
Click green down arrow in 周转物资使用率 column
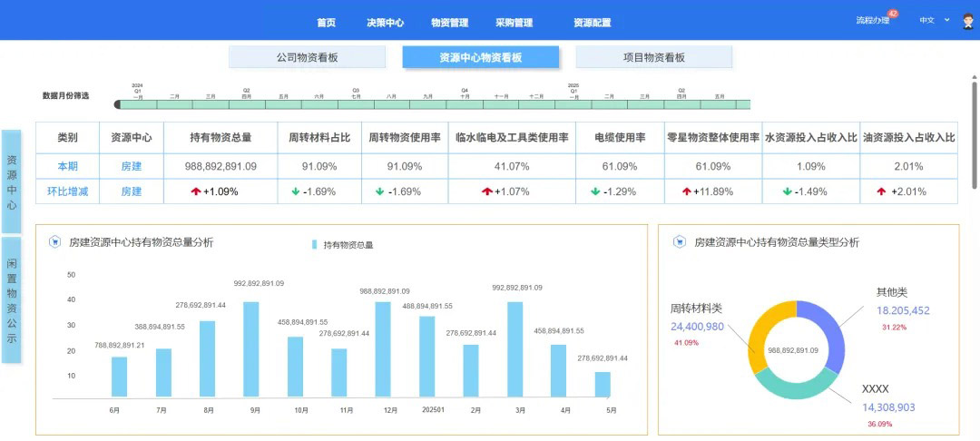379,191
